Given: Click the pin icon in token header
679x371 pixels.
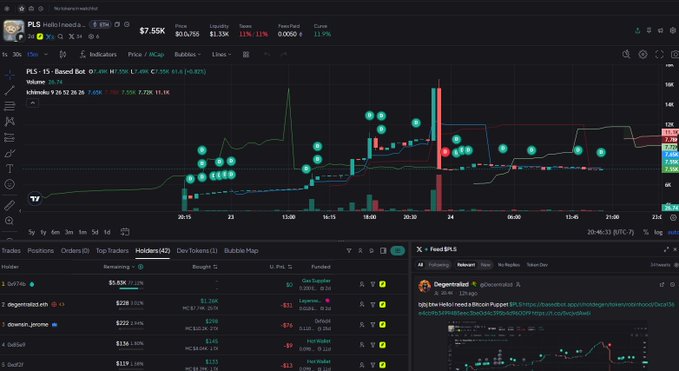Looking at the screenshot, I should [x=649, y=30].
